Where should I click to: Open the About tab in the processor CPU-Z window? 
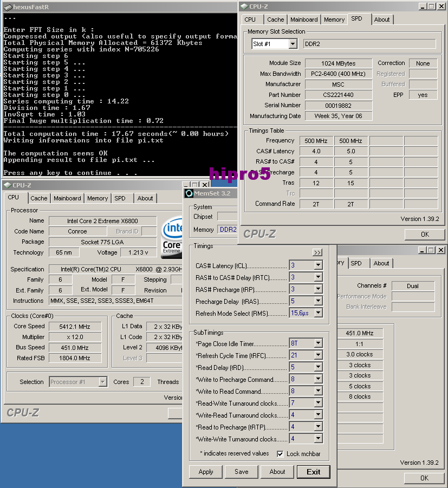pyautogui.click(x=145, y=198)
